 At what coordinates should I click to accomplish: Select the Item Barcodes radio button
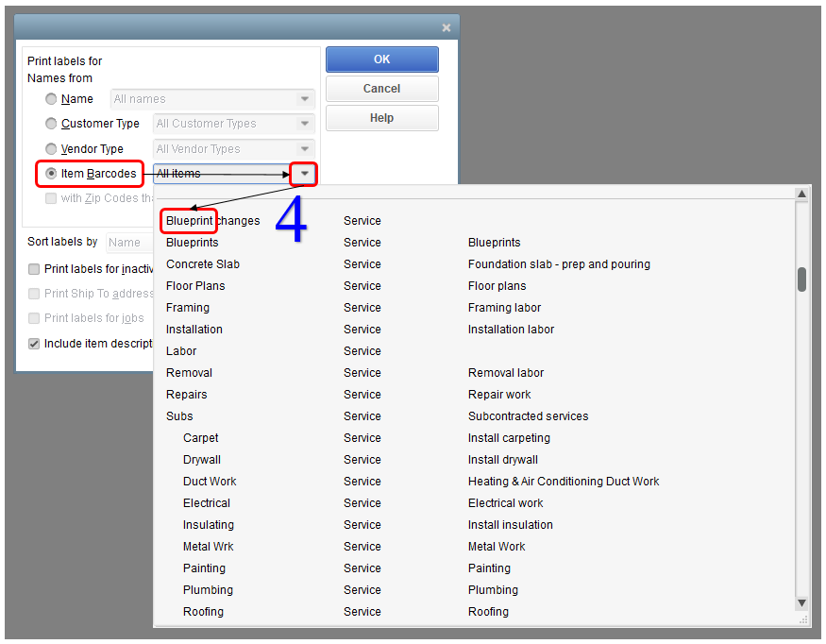(x=51, y=174)
